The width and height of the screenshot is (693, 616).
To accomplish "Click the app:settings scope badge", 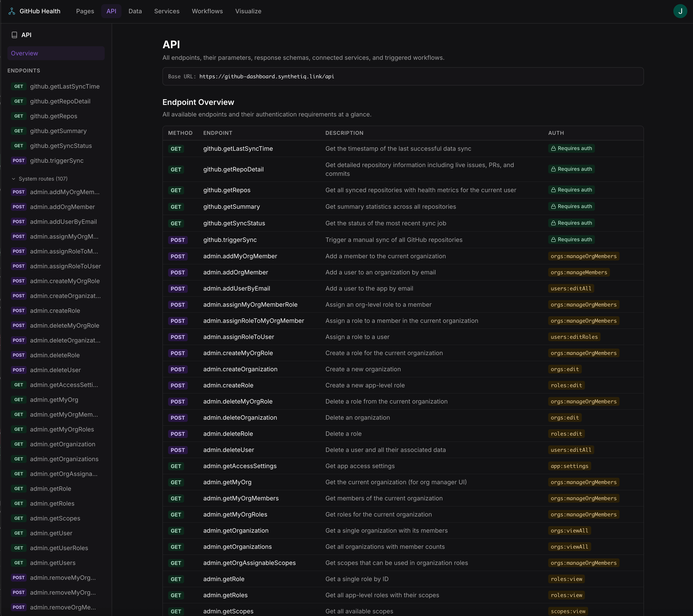I will click(569, 466).
